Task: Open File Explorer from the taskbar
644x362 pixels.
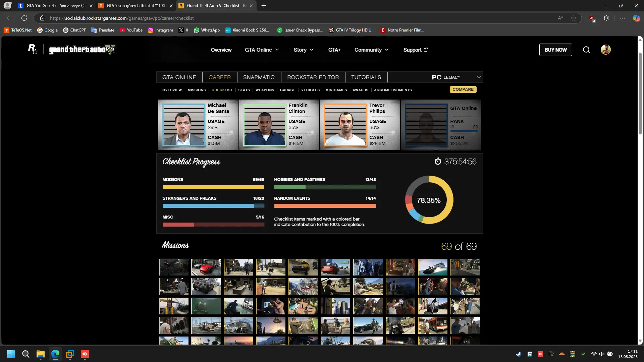Action: point(41,354)
